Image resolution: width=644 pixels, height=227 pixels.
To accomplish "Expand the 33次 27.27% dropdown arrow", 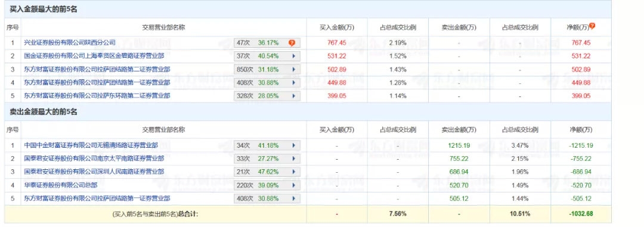I will pyautogui.click(x=293, y=158).
